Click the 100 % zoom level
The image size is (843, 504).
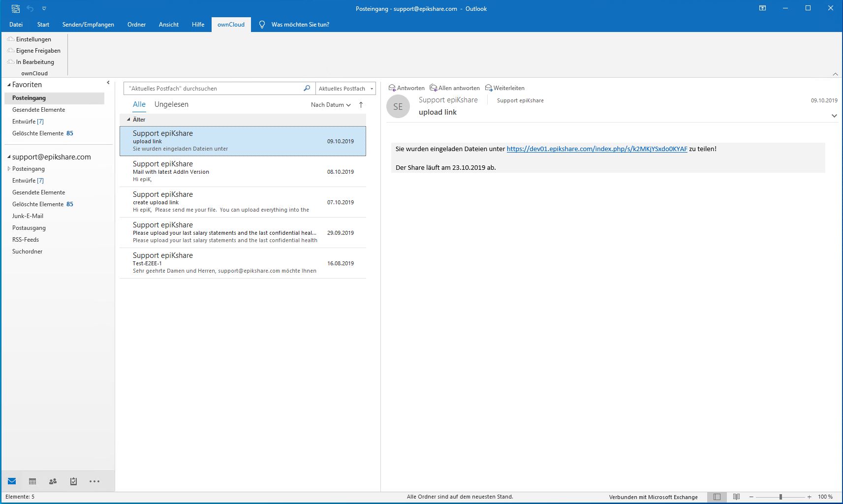click(x=825, y=497)
